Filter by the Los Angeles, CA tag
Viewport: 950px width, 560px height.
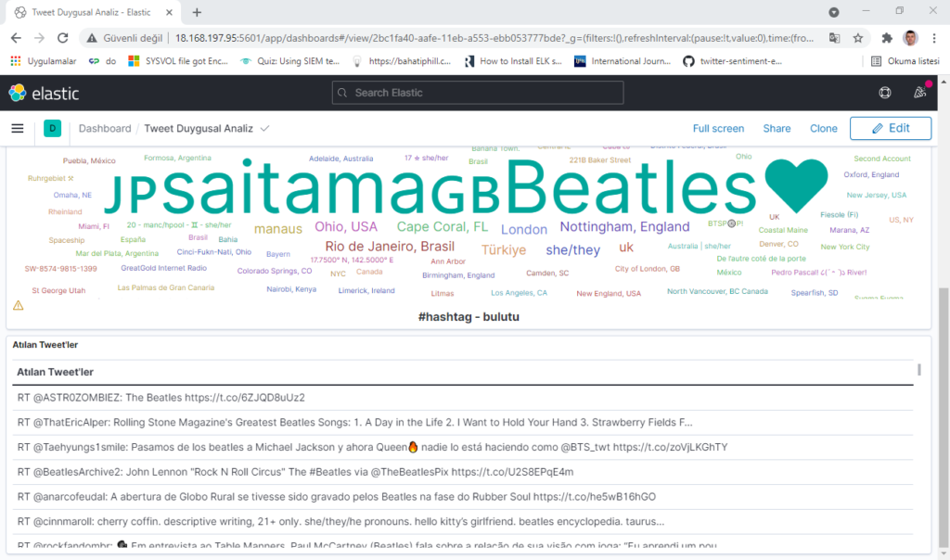coord(519,293)
